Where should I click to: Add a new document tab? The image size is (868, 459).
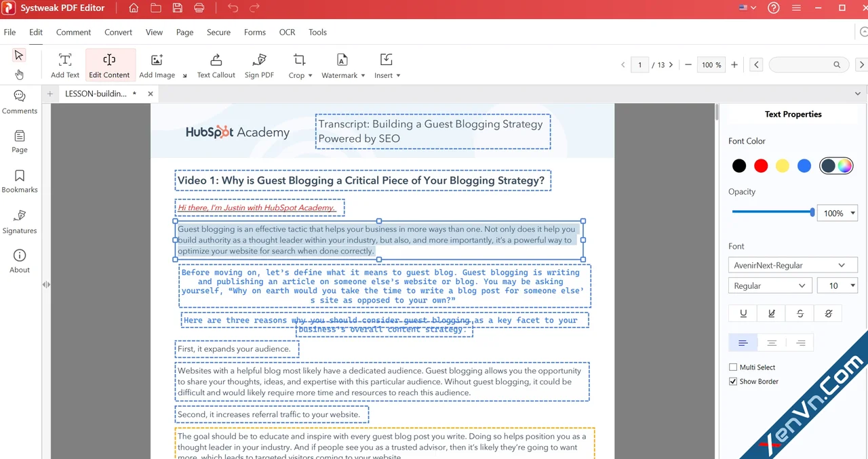[x=50, y=94]
